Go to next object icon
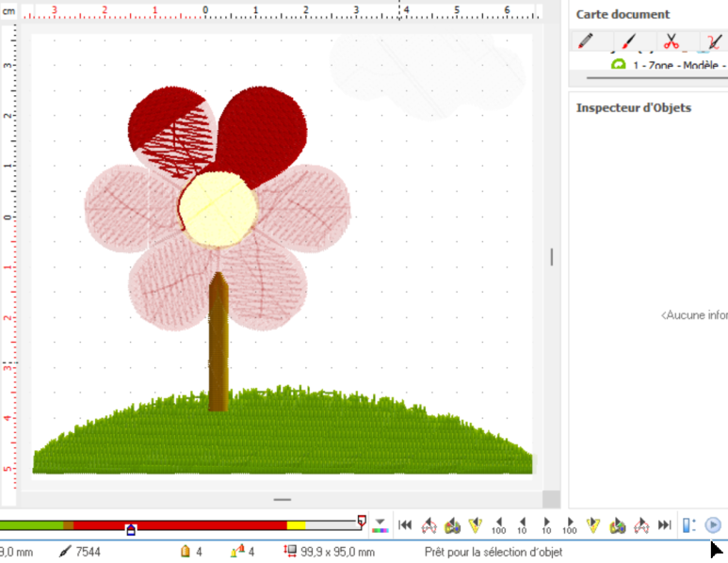The image size is (728, 563). pyautogui.click(x=618, y=526)
